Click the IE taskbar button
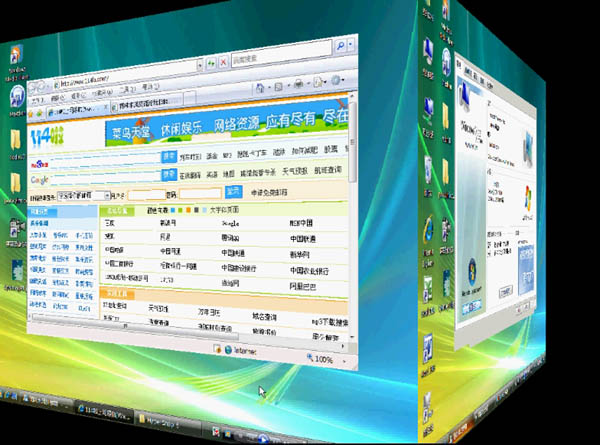This screenshot has height=445, width=600. (x=104, y=412)
